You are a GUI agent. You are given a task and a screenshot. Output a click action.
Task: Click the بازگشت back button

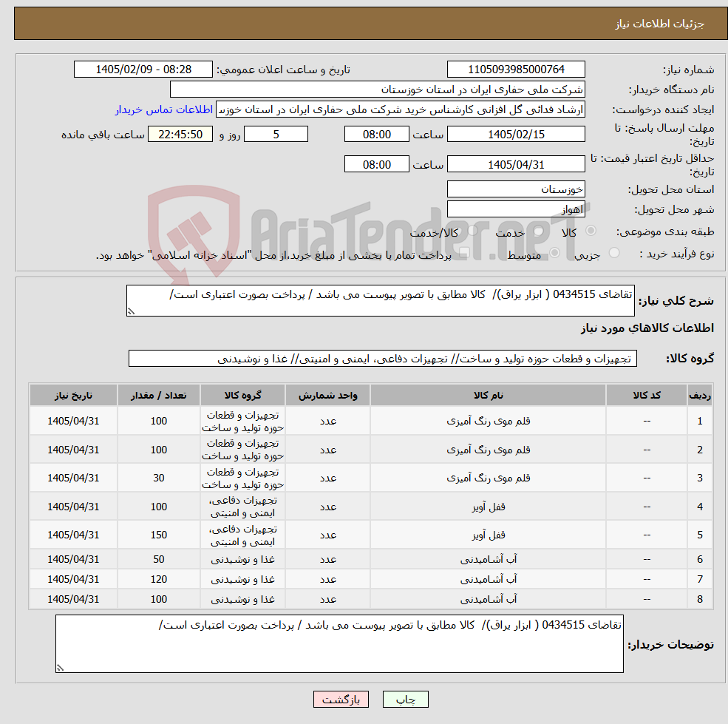[x=341, y=700]
